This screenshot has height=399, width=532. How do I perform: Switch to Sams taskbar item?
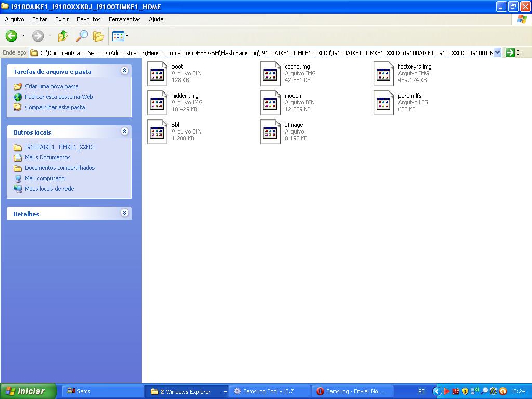coord(103,391)
